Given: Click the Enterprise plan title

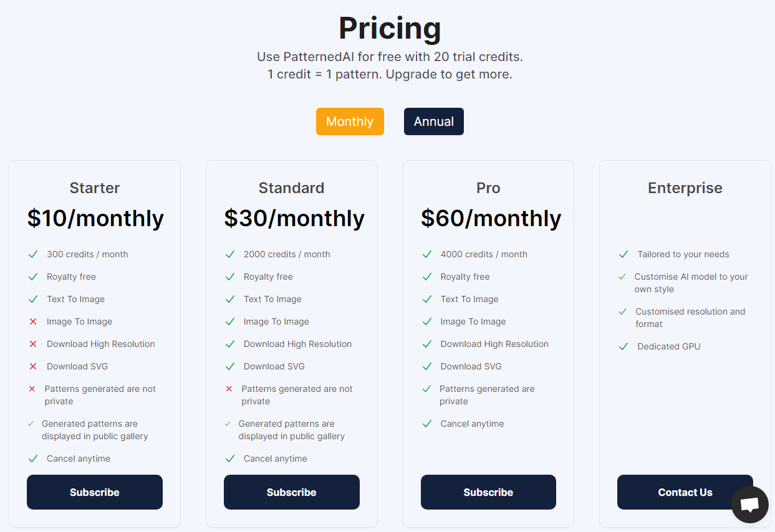Looking at the screenshot, I should [685, 188].
